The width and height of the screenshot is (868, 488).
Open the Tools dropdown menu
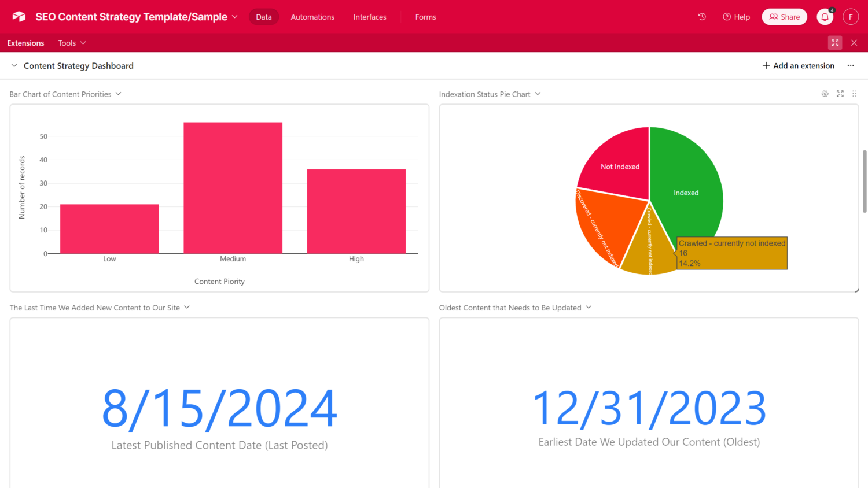tap(72, 43)
